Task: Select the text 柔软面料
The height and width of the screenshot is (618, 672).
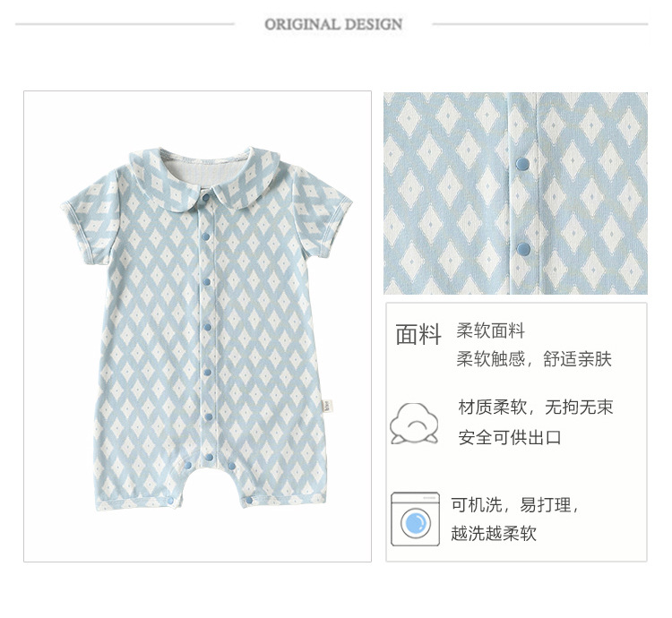Action: click(491, 331)
